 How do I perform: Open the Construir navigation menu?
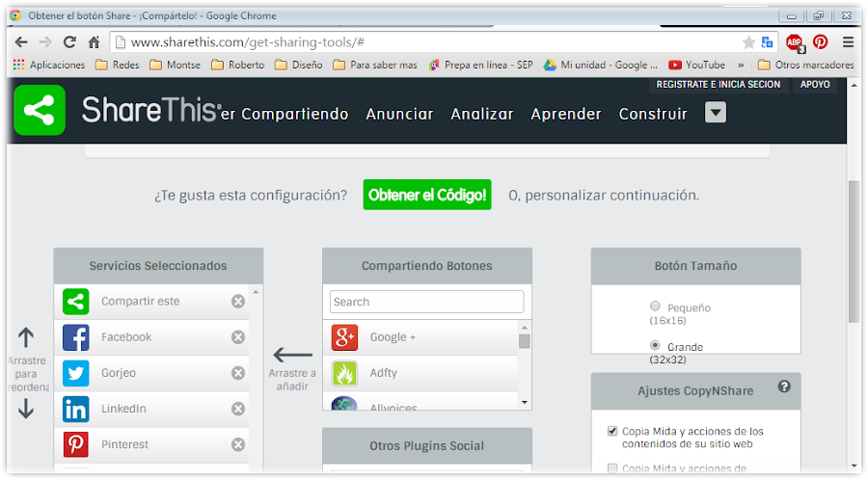click(653, 114)
